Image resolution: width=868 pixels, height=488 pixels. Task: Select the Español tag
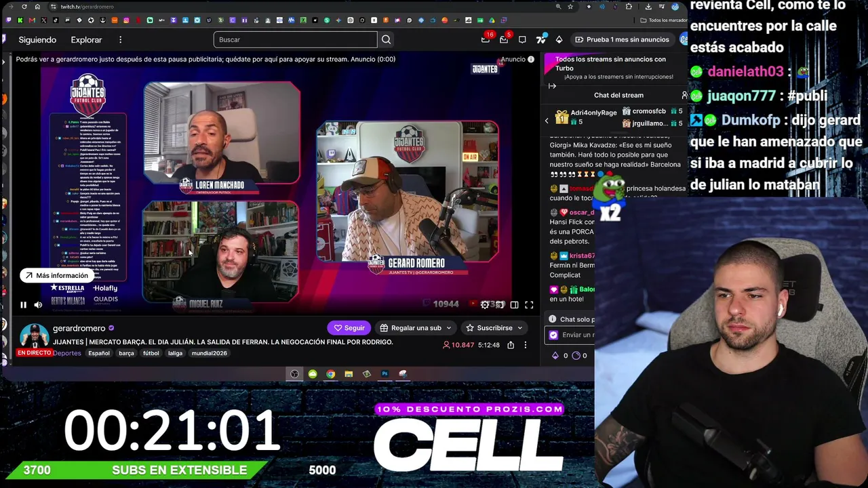point(99,353)
